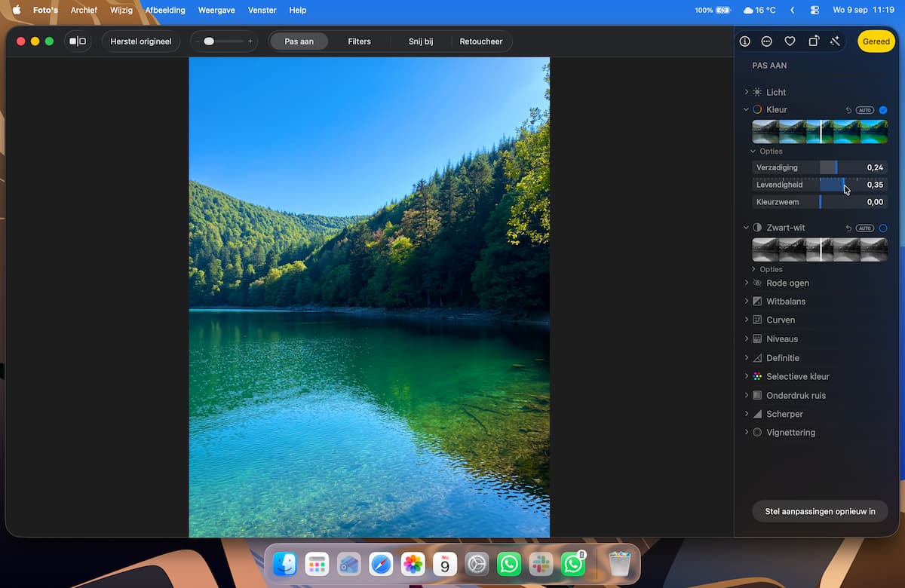
Task: Open the Afbeelding menu
Action: pyautogui.click(x=165, y=11)
